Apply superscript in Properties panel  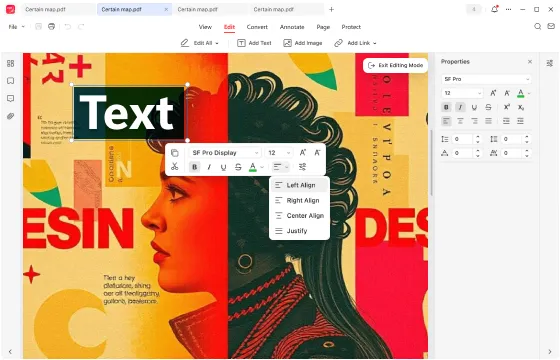506,107
